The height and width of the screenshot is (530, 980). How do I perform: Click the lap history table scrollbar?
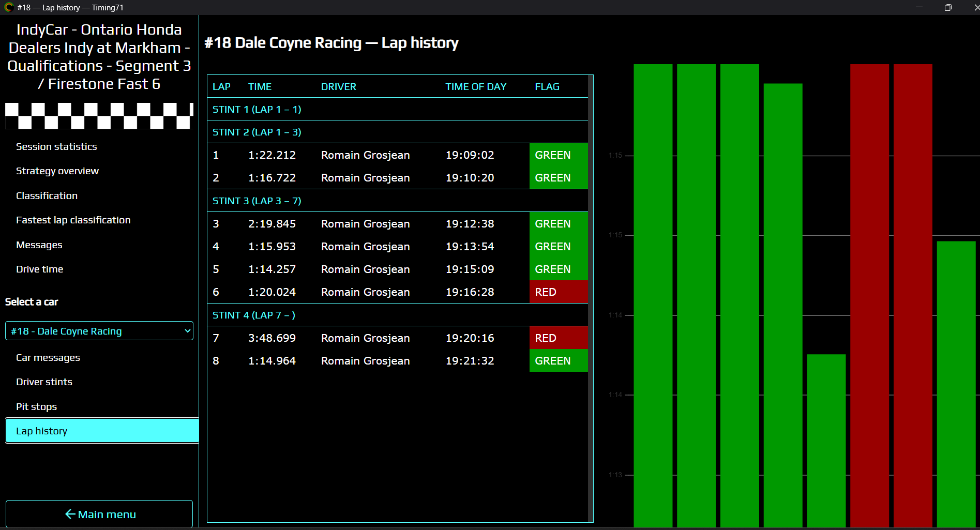click(591, 298)
